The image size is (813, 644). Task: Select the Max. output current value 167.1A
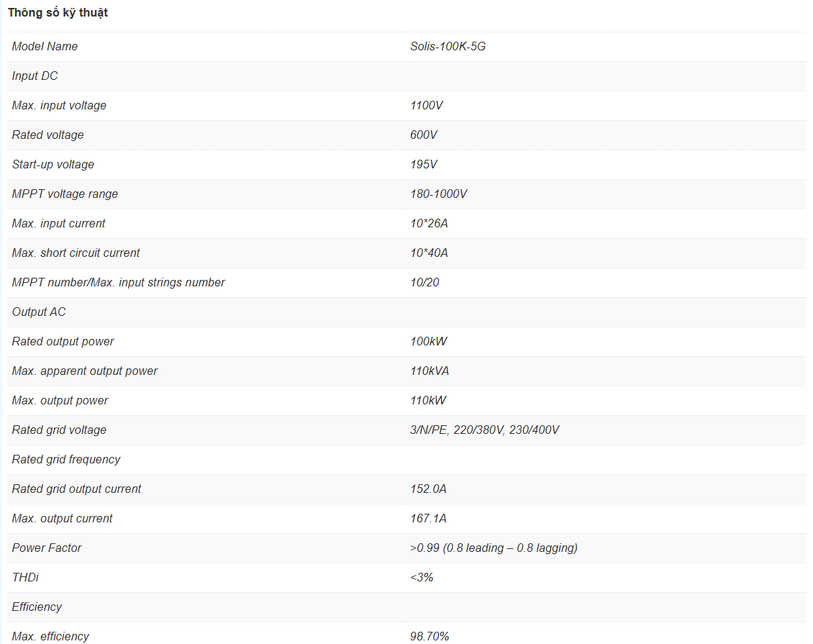(x=428, y=519)
